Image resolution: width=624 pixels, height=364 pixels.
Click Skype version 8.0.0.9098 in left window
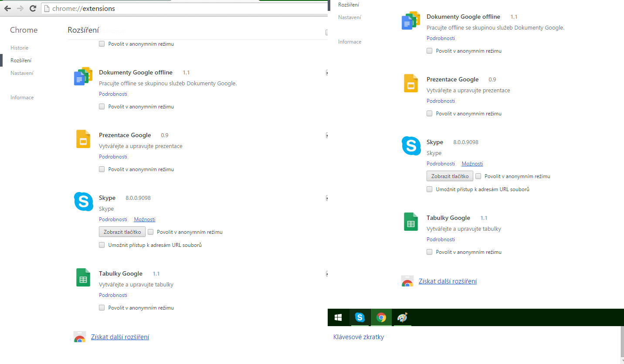click(138, 198)
